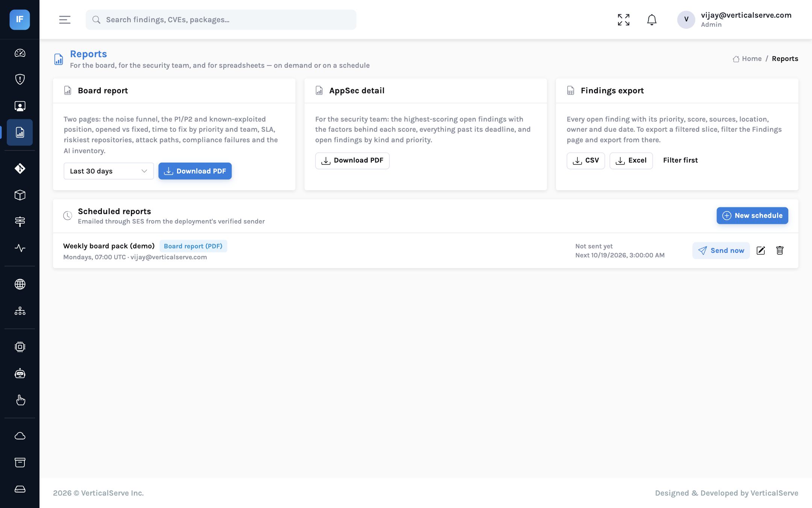The image size is (812, 508).
Task: Open the dashboard gauge icon in sidebar
Action: pyautogui.click(x=20, y=53)
